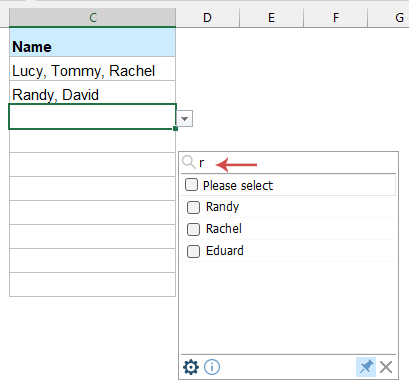The width and height of the screenshot is (409, 391).
Task: Select cell with Randy, David
Action: pos(92,92)
